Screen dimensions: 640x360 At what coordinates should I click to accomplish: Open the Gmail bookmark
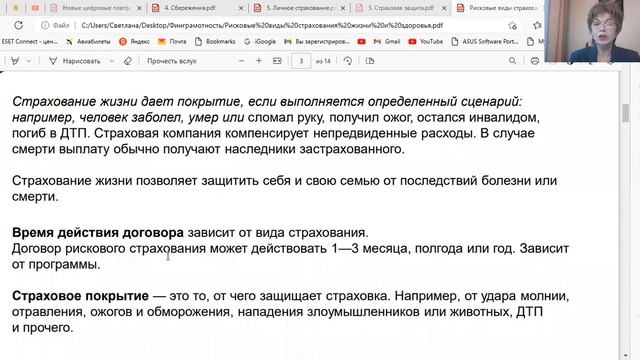point(387,41)
